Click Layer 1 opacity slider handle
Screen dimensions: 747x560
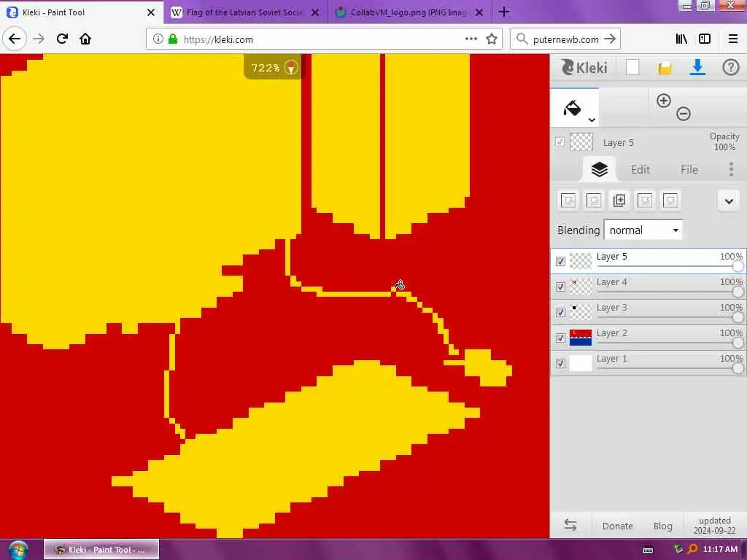click(x=738, y=368)
